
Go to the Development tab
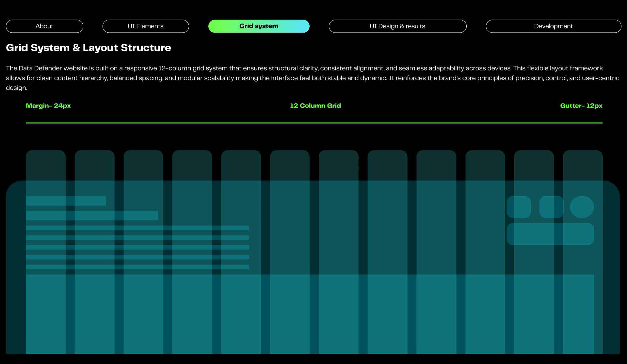tap(553, 26)
